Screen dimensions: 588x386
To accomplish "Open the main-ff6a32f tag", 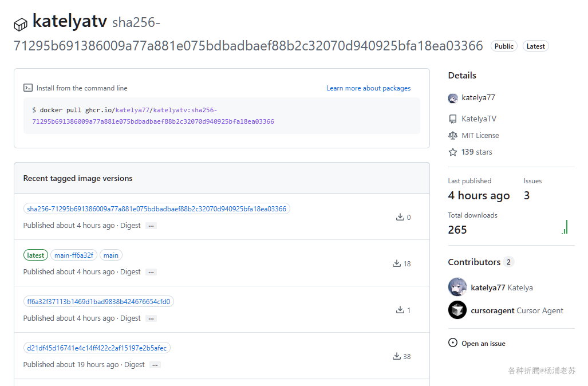I will click(74, 255).
